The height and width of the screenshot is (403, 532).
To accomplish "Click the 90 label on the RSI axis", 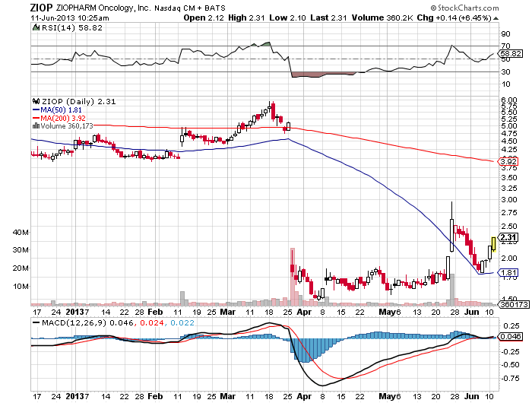I will (506, 34).
